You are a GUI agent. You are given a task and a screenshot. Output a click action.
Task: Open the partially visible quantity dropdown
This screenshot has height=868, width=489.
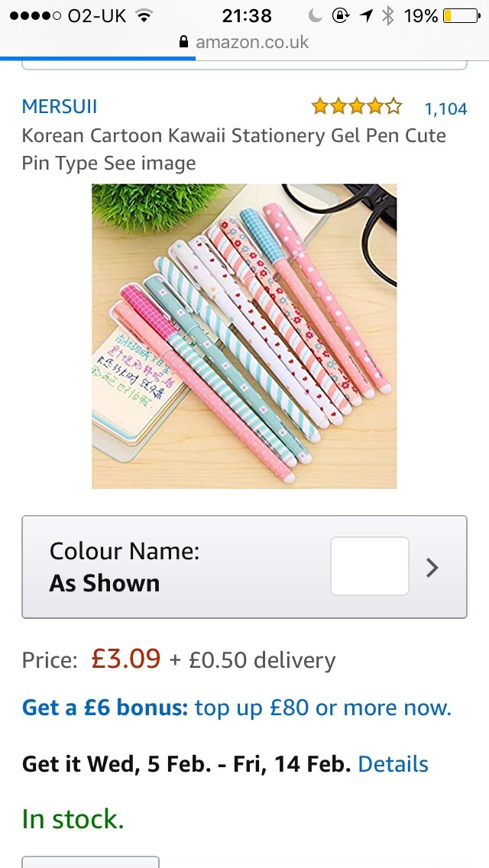(x=90, y=862)
